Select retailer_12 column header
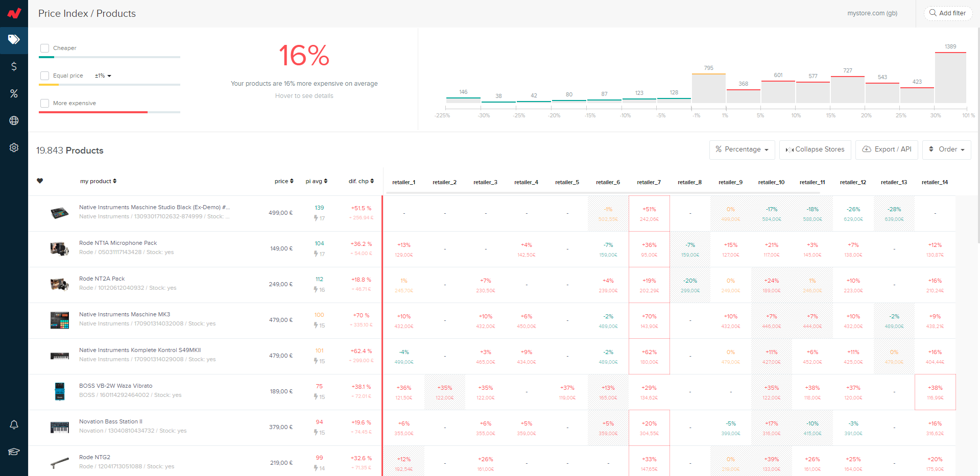The height and width of the screenshot is (476, 980). pos(853,182)
